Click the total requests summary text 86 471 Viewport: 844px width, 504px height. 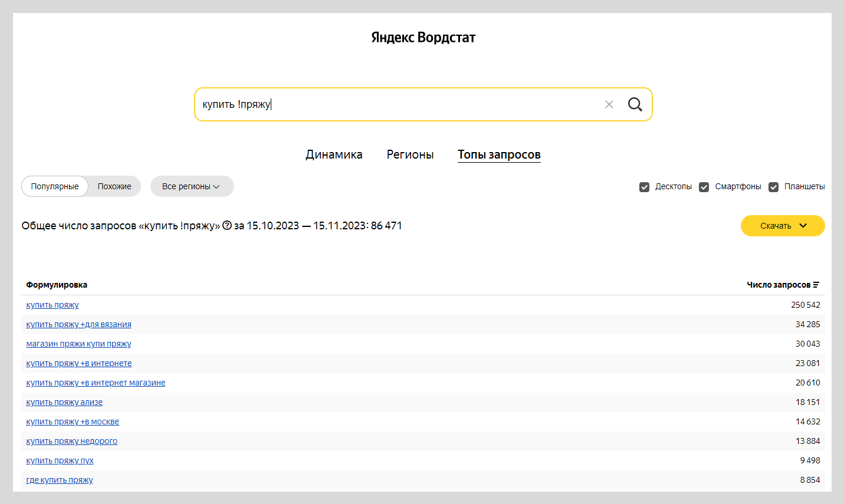386,226
